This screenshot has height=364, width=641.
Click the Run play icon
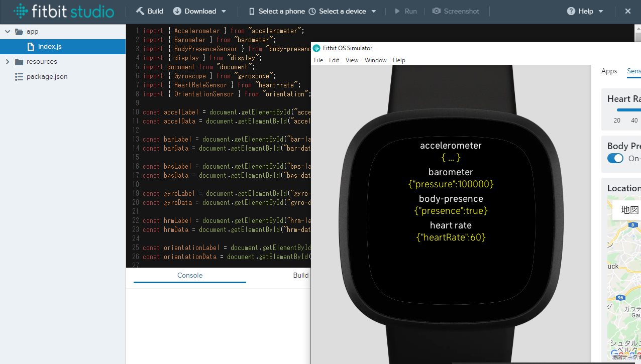point(397,11)
